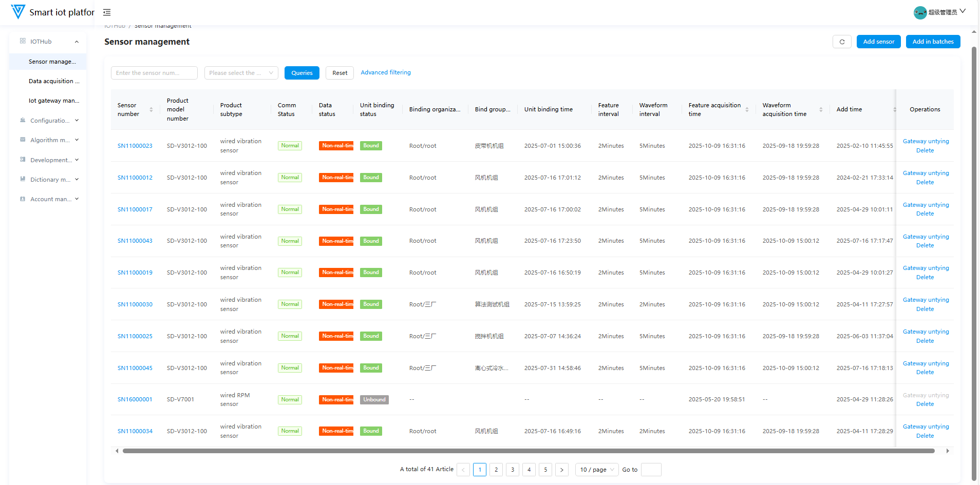
Task: Delete sensor SN16000001
Action: [x=925, y=404]
